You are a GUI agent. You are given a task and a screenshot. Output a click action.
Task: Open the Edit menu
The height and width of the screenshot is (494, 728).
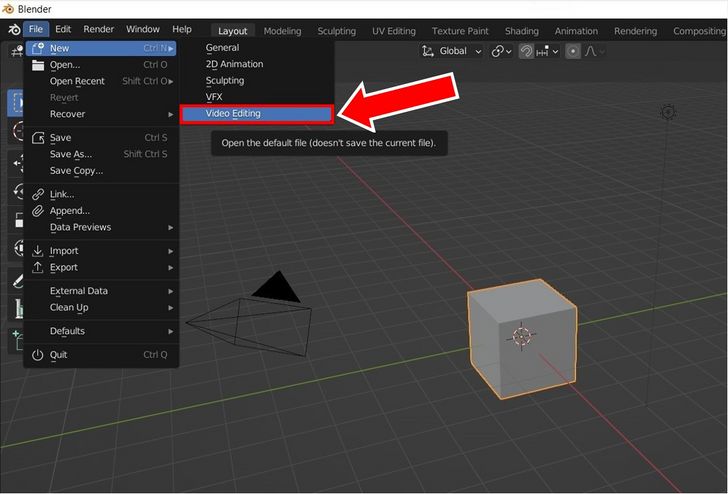coord(63,29)
